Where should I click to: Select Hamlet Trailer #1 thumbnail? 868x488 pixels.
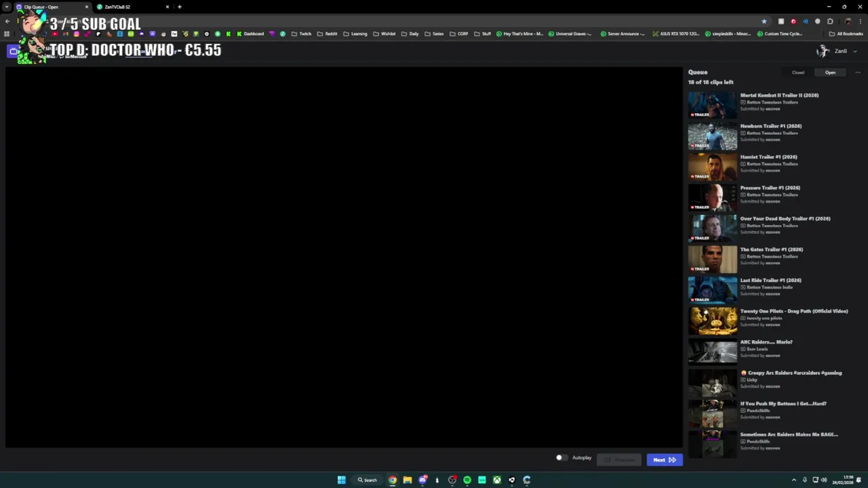point(712,166)
